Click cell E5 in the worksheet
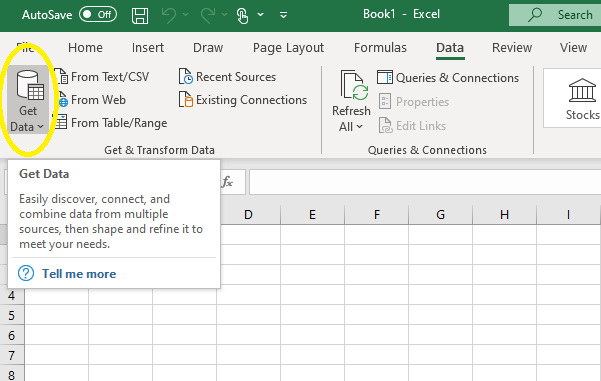 pos(312,315)
